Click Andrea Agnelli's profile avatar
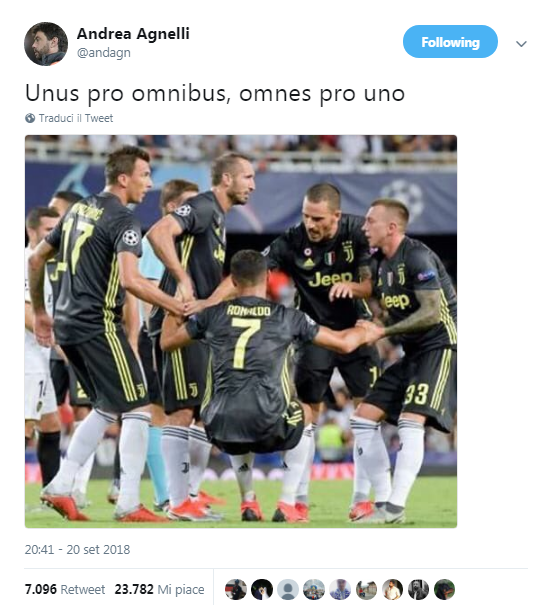This screenshot has height=605, width=537. click(46, 44)
